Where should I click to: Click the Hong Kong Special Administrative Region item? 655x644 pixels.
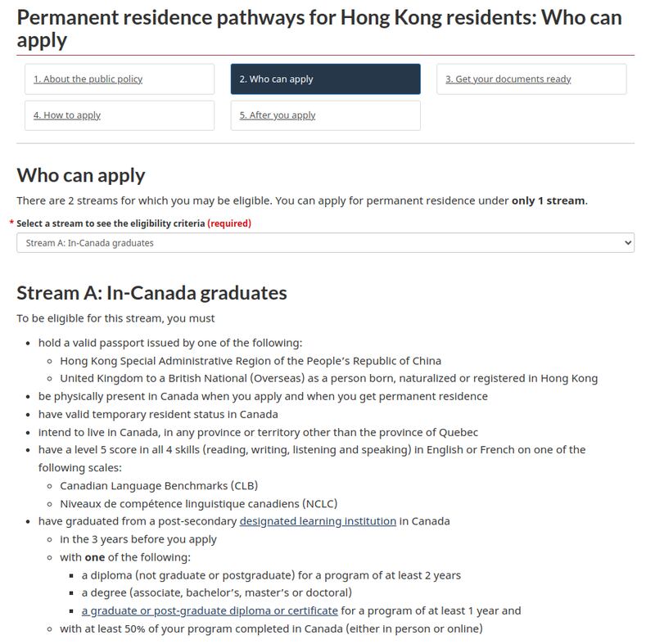251,361
